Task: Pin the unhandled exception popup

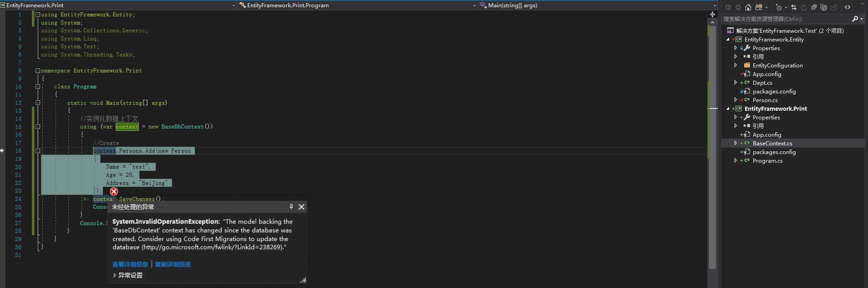Action: [x=291, y=207]
